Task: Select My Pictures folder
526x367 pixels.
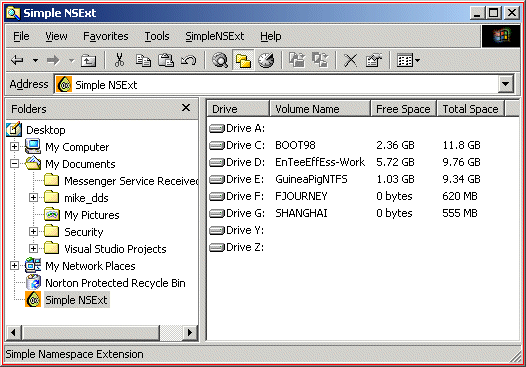Action: tap(92, 215)
